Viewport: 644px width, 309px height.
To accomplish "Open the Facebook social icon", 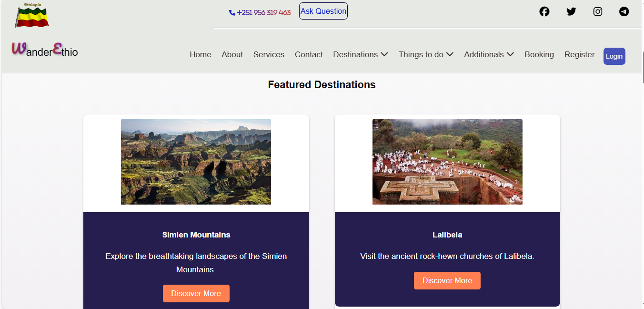I will coord(544,11).
